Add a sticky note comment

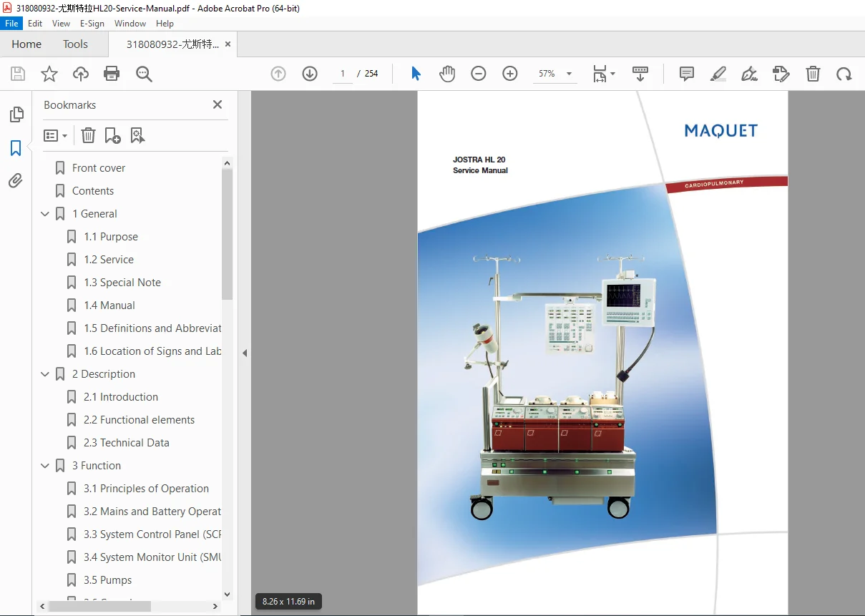[x=687, y=74]
